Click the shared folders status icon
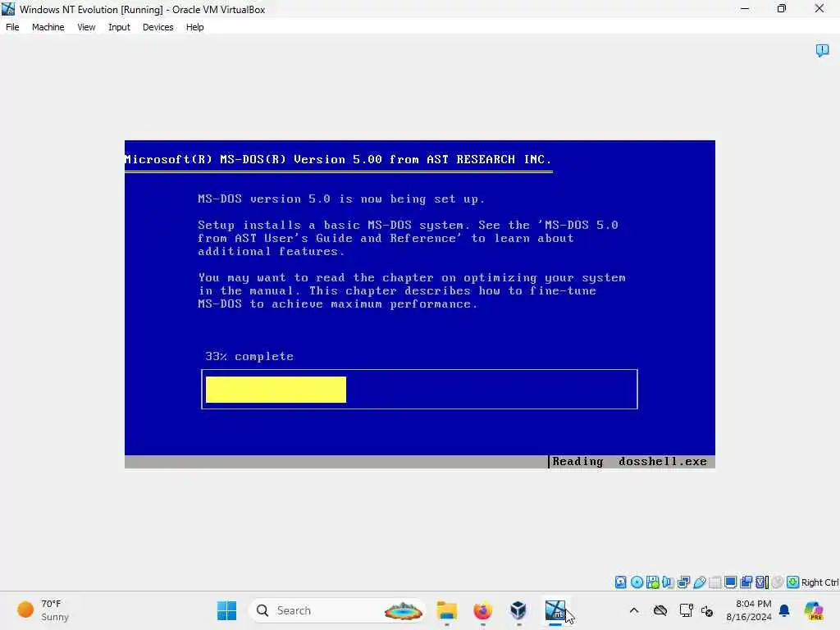This screenshot has height=630, width=840. (714, 582)
